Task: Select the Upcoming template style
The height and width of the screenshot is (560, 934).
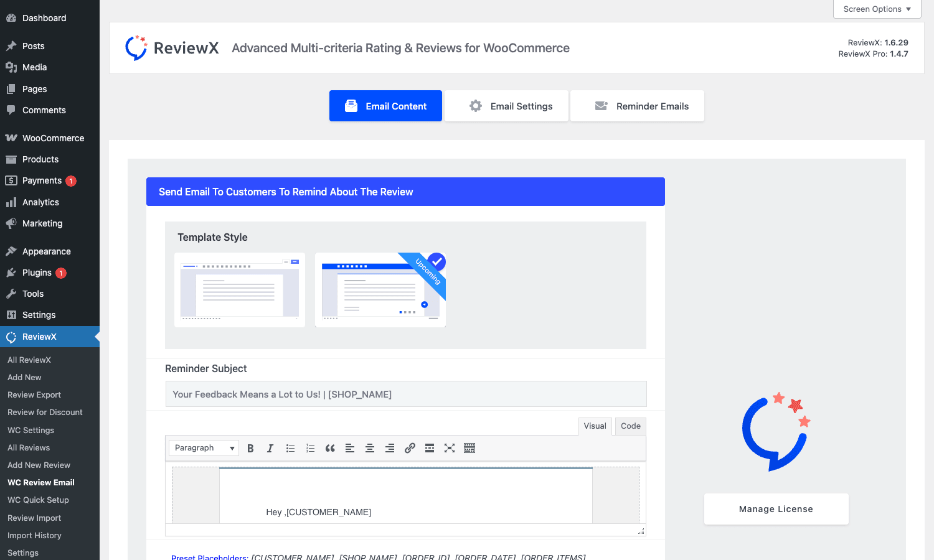Action: click(380, 290)
